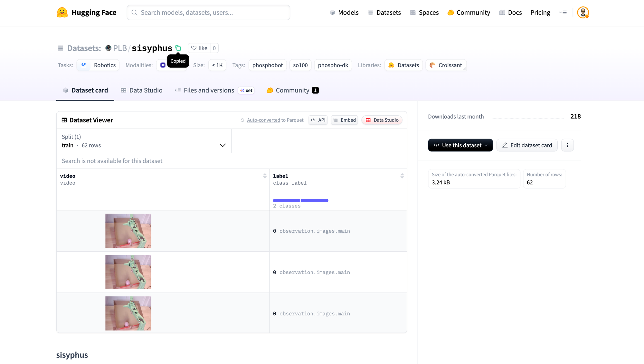The width and height of the screenshot is (644, 364).
Task: Open the user profile avatar
Action: pyautogui.click(x=582, y=13)
